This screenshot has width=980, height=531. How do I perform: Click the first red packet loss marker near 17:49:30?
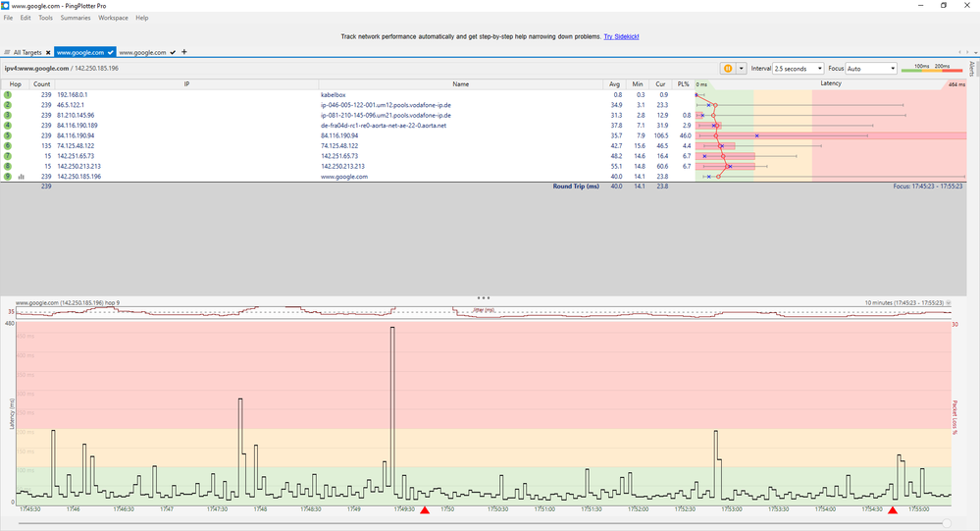pos(425,510)
